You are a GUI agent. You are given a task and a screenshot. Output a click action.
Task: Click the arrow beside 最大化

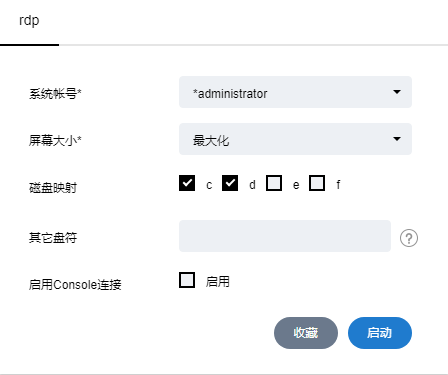(397, 139)
